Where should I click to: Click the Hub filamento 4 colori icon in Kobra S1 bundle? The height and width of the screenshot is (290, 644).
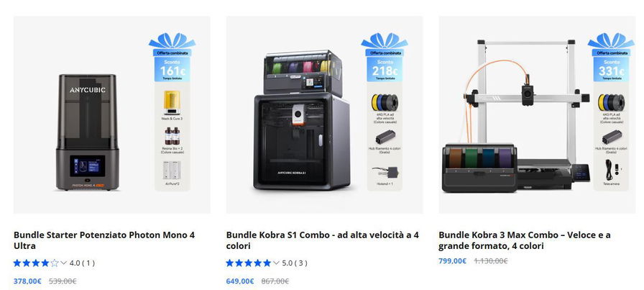(x=385, y=137)
